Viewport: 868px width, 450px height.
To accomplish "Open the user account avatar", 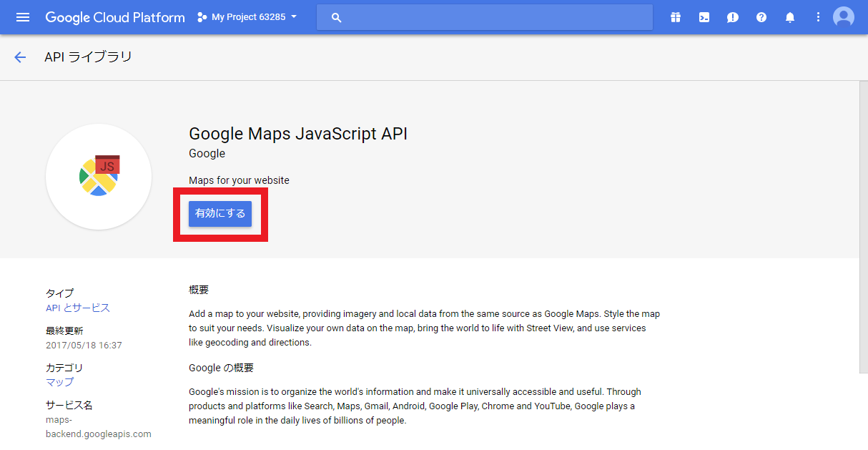I will pyautogui.click(x=844, y=17).
